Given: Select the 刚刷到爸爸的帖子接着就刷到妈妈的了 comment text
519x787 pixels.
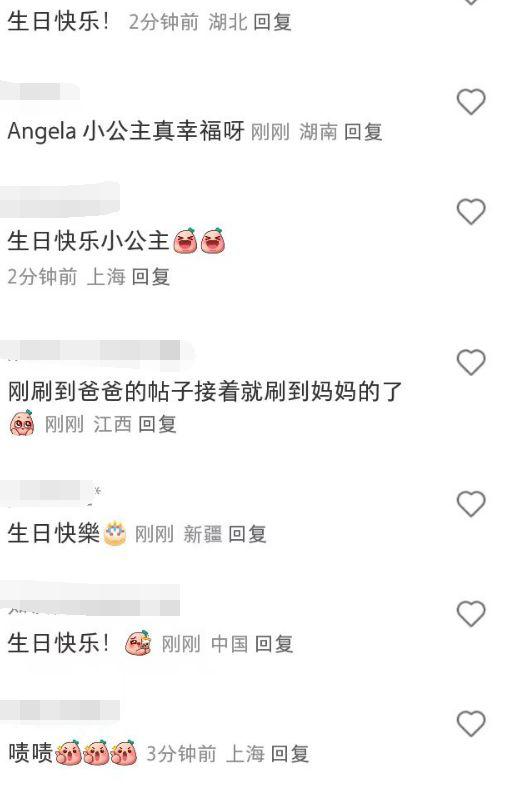Looking at the screenshot, I should tap(205, 391).
